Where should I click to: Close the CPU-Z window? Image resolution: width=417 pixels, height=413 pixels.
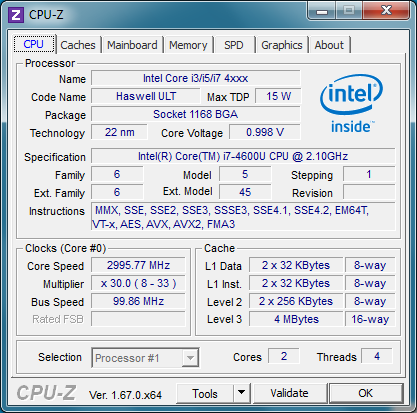[x=386, y=11]
